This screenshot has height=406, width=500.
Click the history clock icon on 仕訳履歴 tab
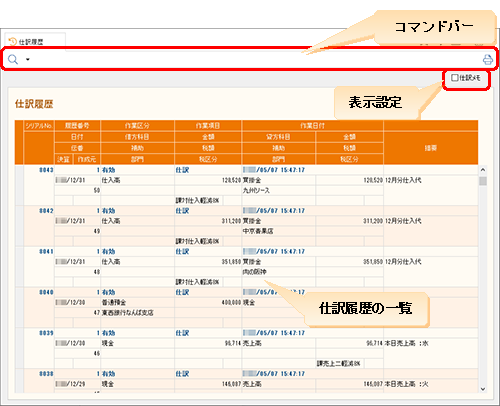coord(12,41)
